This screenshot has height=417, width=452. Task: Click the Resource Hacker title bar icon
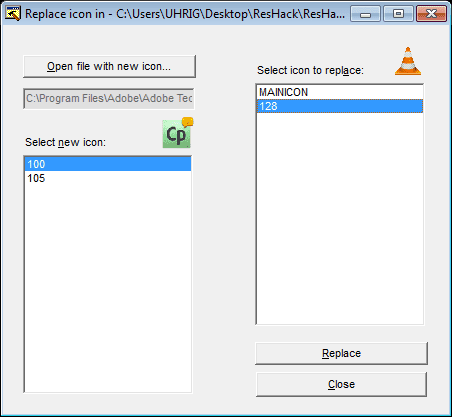13,14
